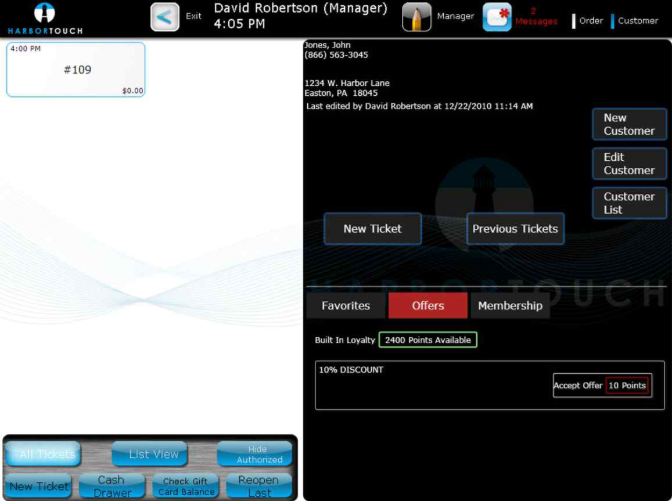Image resolution: width=672 pixels, height=501 pixels.
Task: Switch to the Customer view indicator
Action: click(636, 20)
